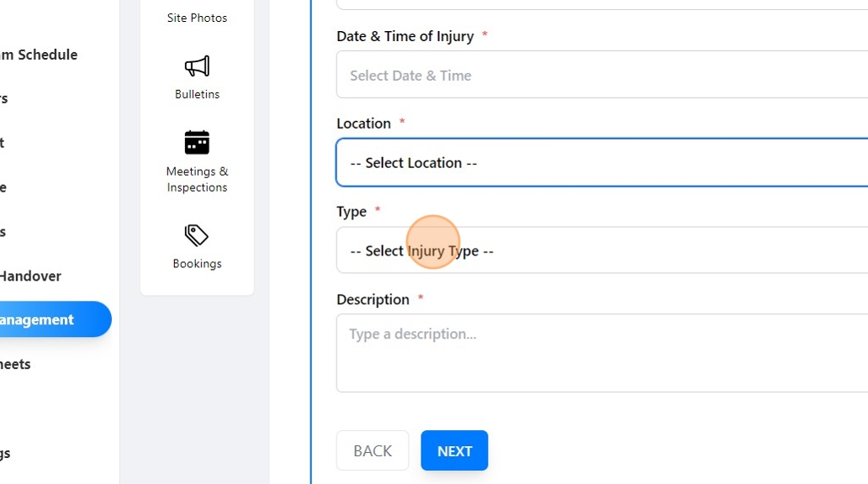Select the Handover sidebar item
868x484 pixels.
31,276
